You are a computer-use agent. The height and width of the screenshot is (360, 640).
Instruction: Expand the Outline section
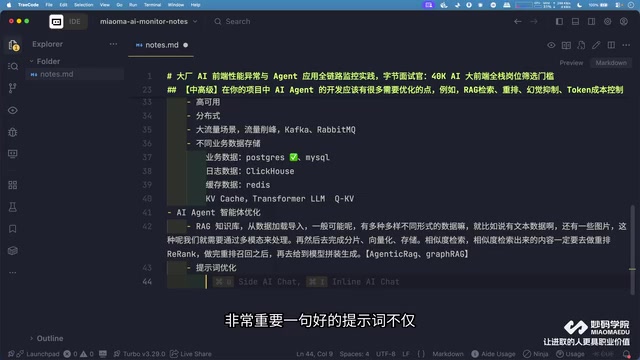pos(46,338)
